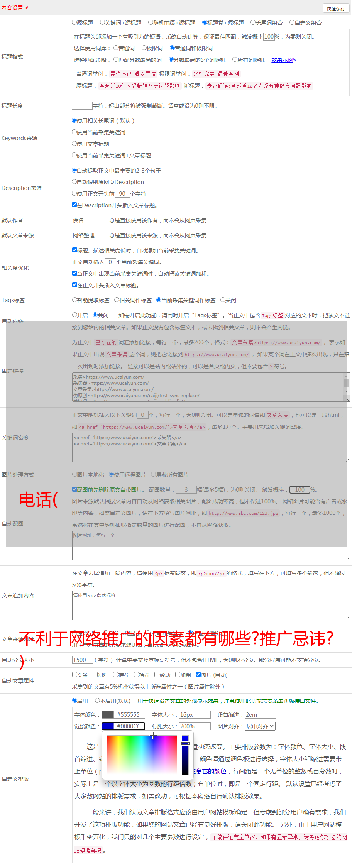Select 随机前缀+源标题 radio option
The image size is (352, 868).
pos(151,23)
